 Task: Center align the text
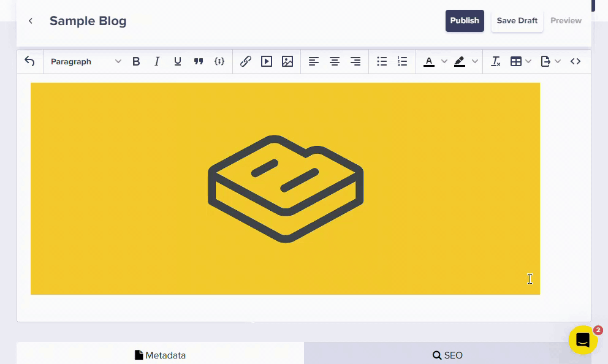tap(335, 61)
